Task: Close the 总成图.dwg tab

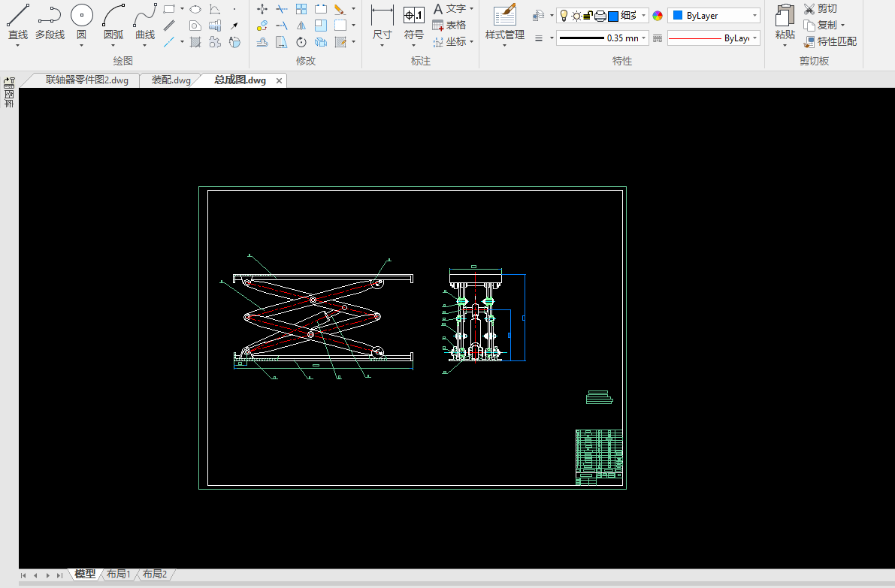Action: [279, 80]
